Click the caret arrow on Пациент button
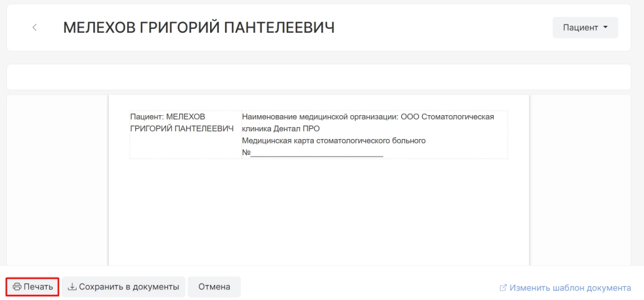 [605, 28]
